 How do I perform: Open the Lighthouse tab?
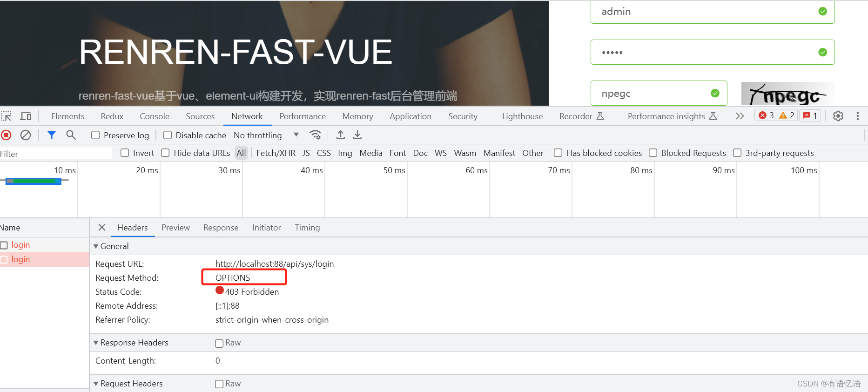[522, 116]
